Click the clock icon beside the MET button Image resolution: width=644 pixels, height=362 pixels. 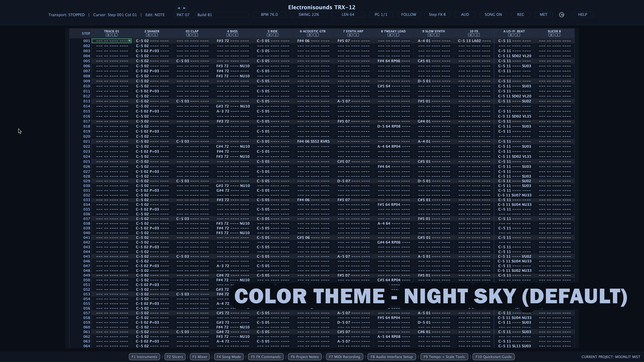point(562,15)
